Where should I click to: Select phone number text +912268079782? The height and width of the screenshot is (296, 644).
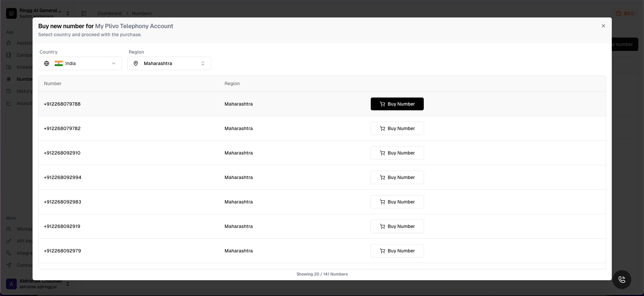point(62,128)
